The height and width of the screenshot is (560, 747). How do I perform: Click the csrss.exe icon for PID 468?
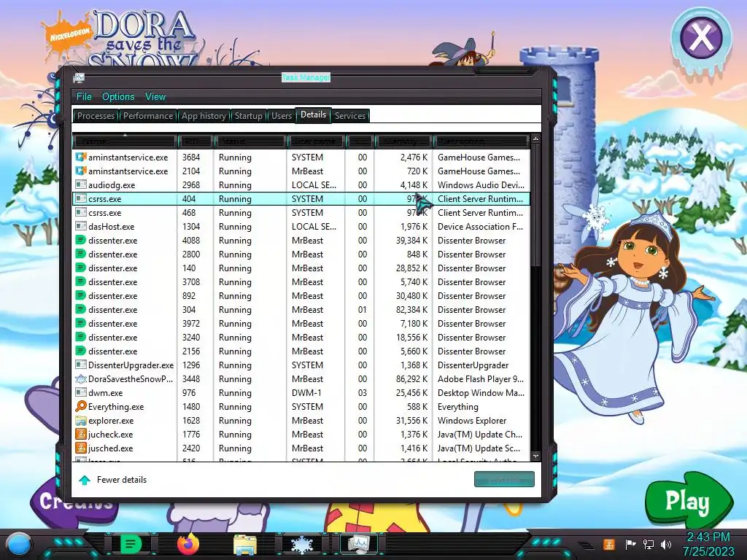[81, 212]
